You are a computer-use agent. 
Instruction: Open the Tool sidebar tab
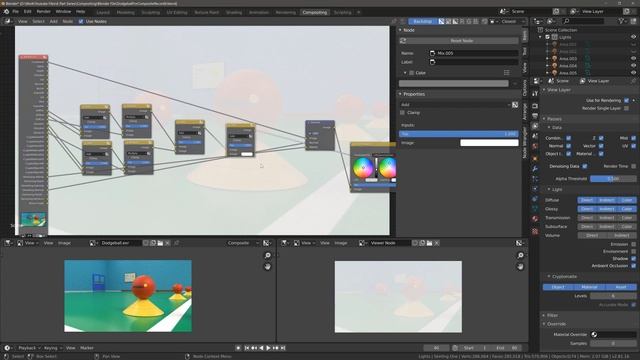tap(525, 51)
